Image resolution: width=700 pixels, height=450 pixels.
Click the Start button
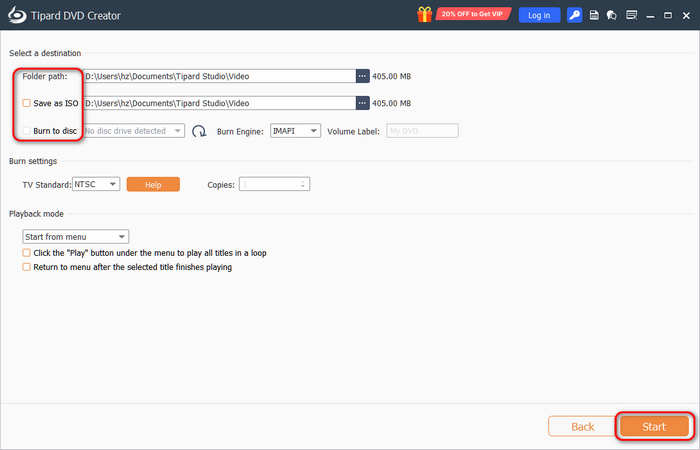(x=654, y=427)
